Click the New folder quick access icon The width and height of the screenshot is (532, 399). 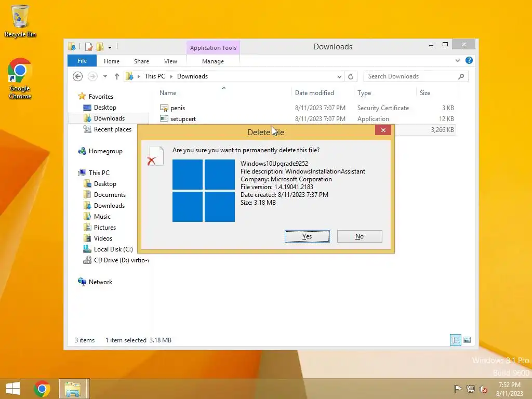(100, 46)
